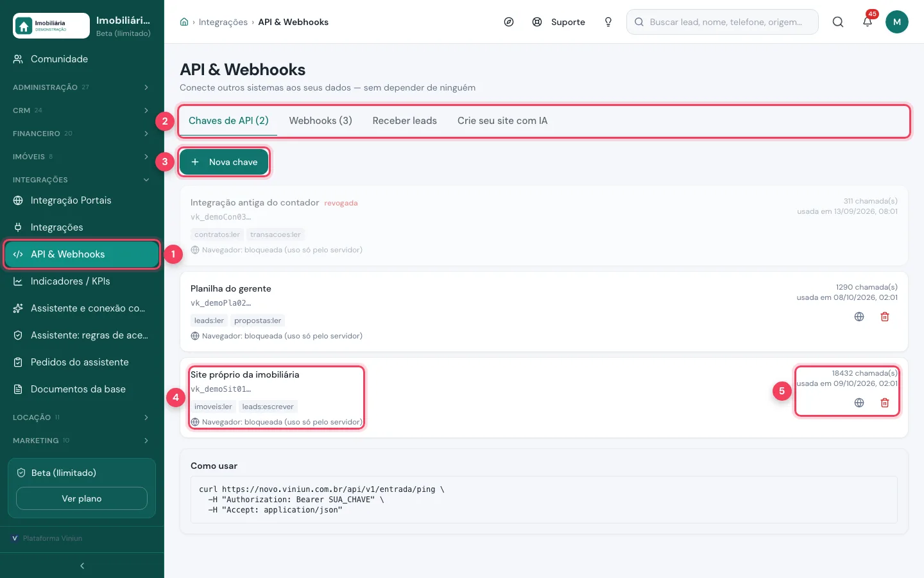This screenshot has height=578, width=924.
Task: Open the user avatar M menu
Action: pos(897,22)
